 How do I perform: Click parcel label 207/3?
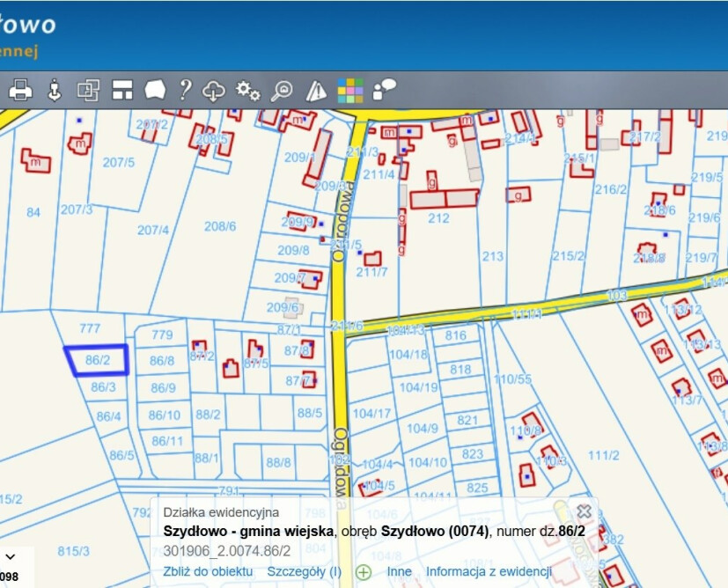click(x=77, y=209)
